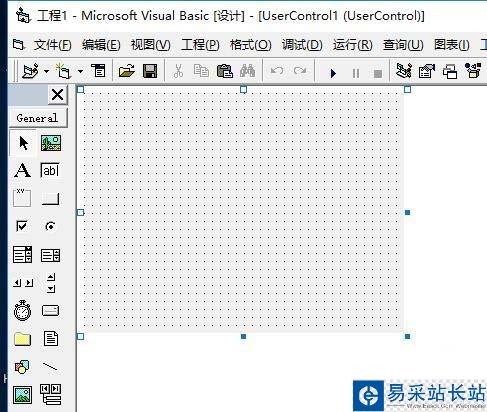Select the DirListBox folder tool
The width and height of the screenshot is (487, 412).
click(x=22, y=339)
